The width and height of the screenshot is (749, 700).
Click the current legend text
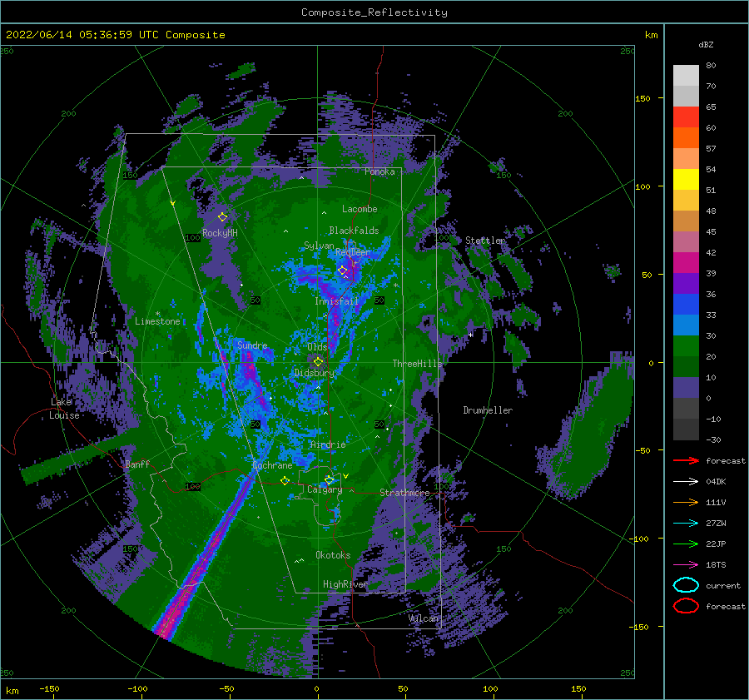[x=723, y=585]
